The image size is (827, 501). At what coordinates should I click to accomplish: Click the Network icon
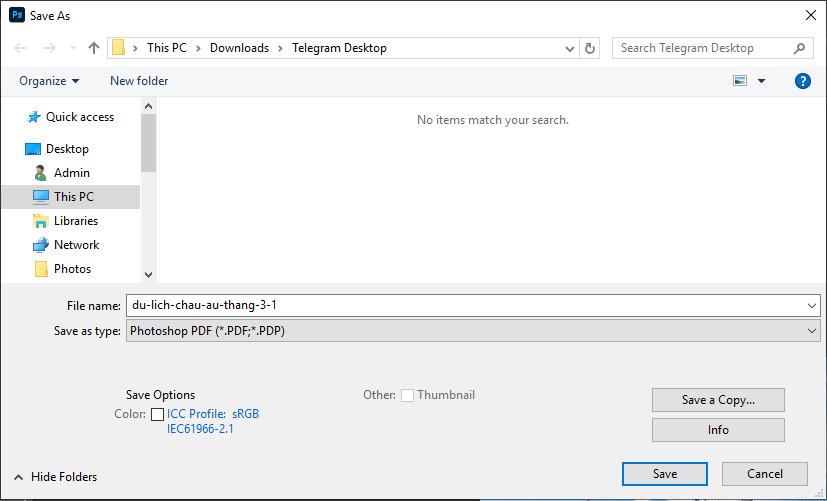(x=41, y=245)
